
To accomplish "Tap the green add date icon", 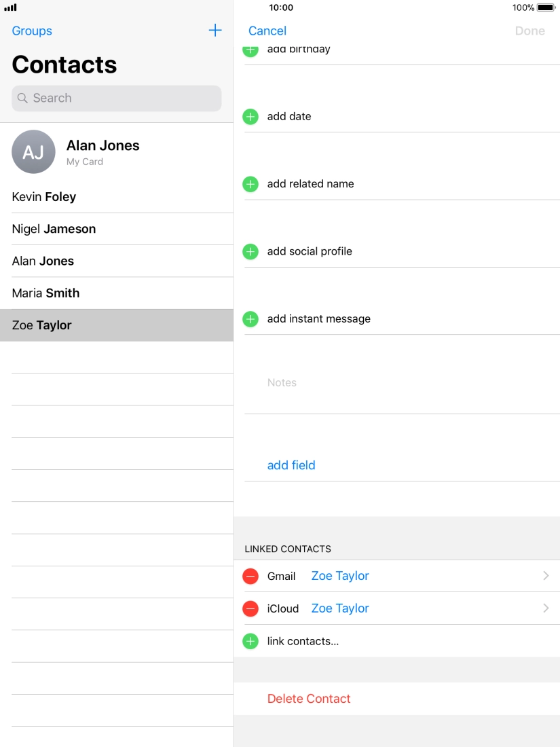I will click(x=250, y=117).
